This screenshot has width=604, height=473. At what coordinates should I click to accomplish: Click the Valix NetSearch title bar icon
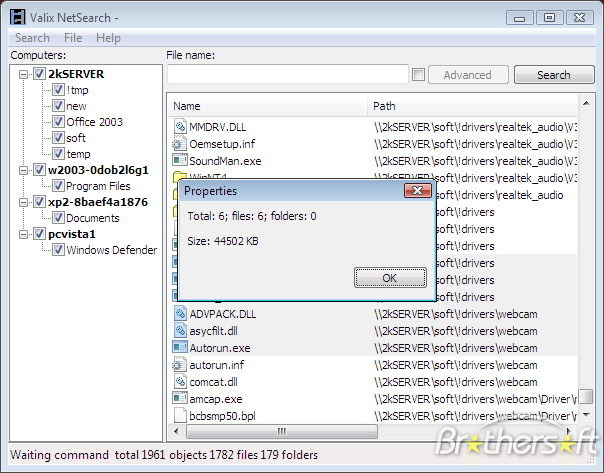18,17
